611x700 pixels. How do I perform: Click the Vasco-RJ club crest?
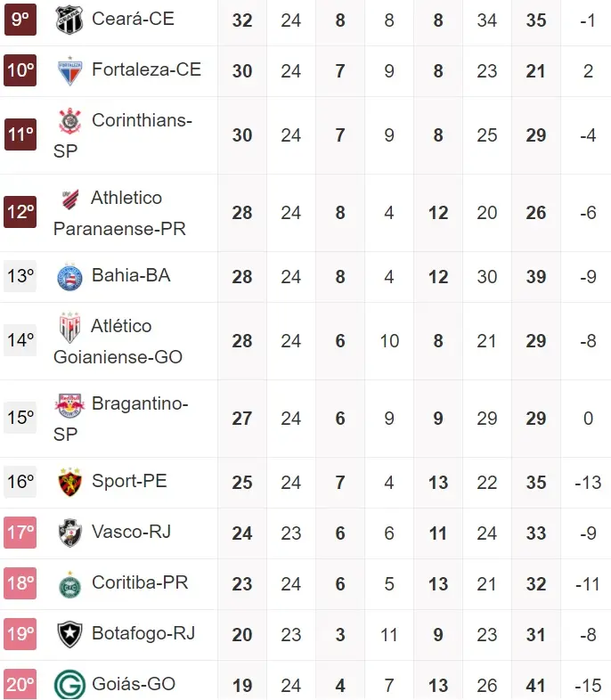(x=69, y=533)
